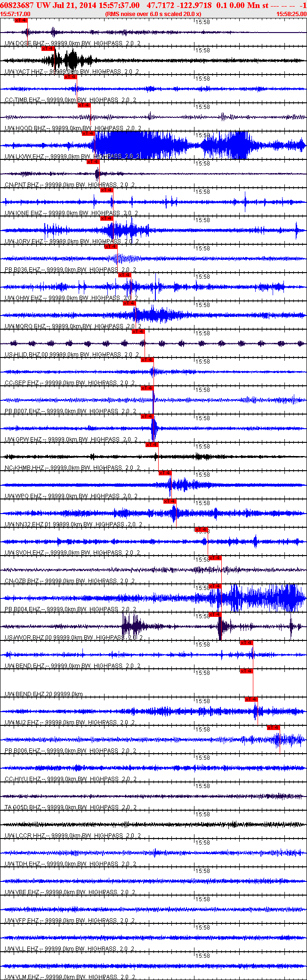Click the longitude value -122.9718
The height and width of the screenshot is (980, 307).
click(x=193, y=5)
